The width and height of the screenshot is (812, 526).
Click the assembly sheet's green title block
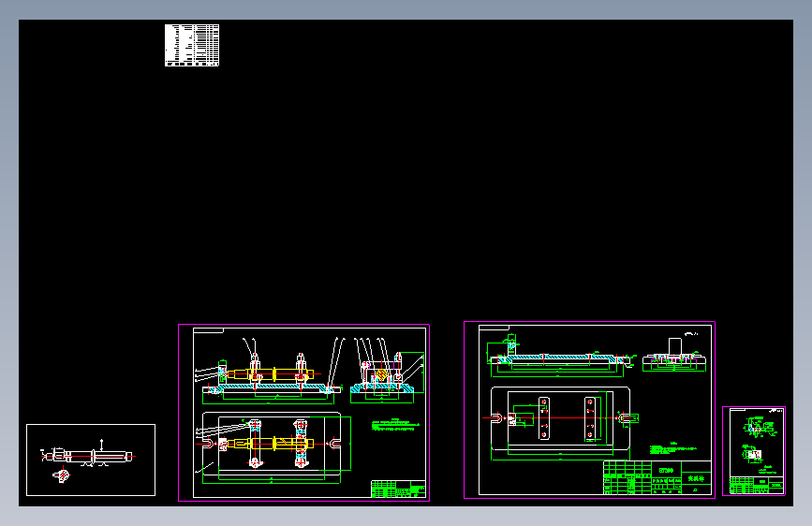(398, 489)
